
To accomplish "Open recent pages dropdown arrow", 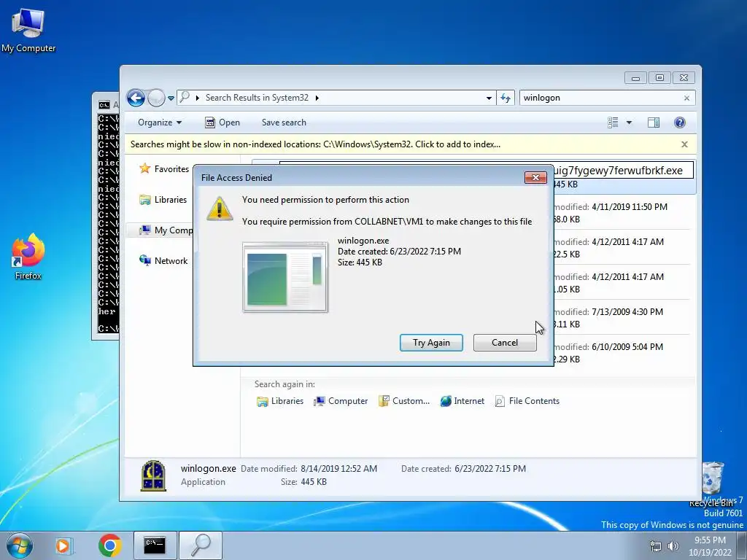I will pyautogui.click(x=171, y=98).
